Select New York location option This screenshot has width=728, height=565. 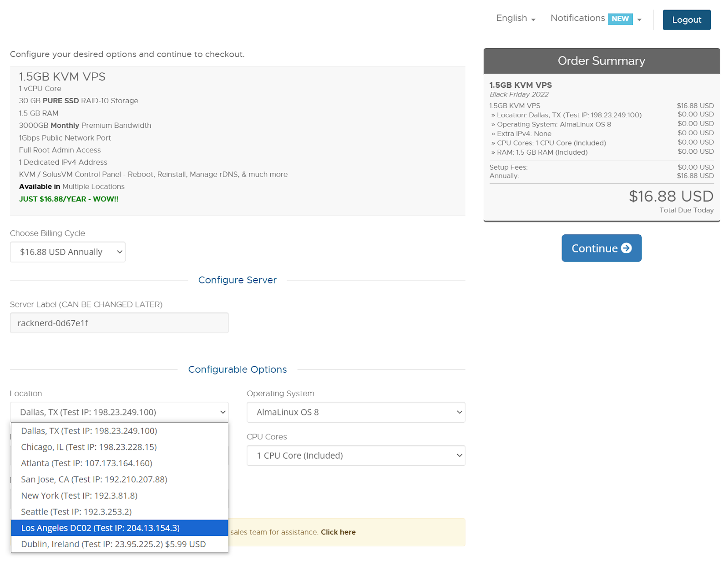pyautogui.click(x=79, y=495)
